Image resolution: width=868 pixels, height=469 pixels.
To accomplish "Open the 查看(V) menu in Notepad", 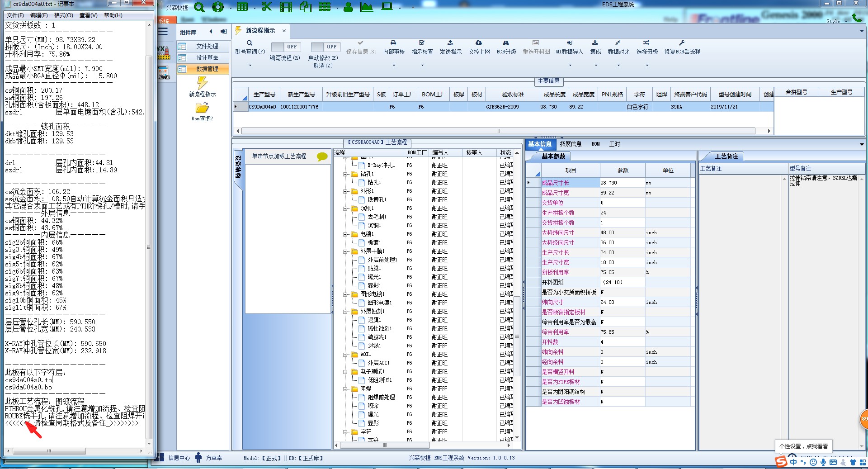I will [x=88, y=15].
